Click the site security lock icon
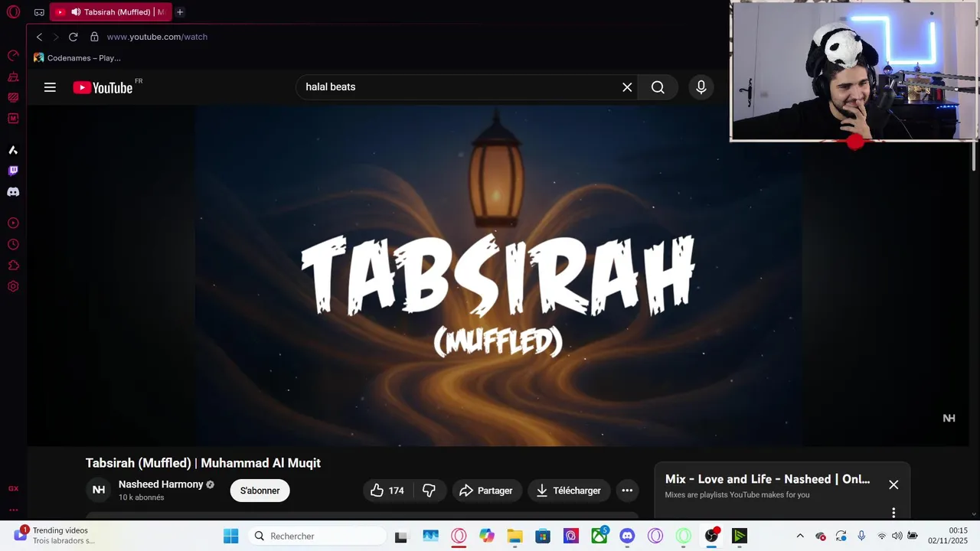The width and height of the screenshot is (980, 551). [94, 37]
